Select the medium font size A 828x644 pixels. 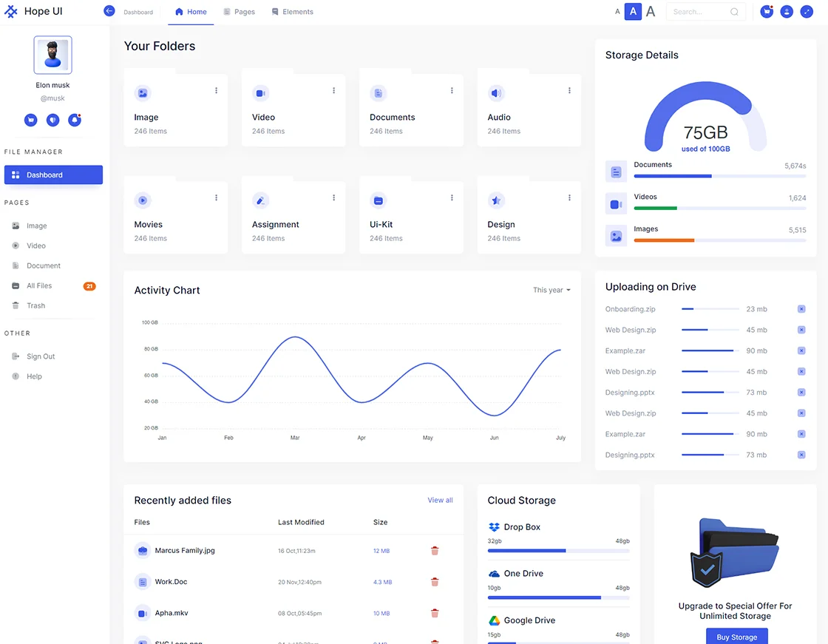click(x=633, y=12)
